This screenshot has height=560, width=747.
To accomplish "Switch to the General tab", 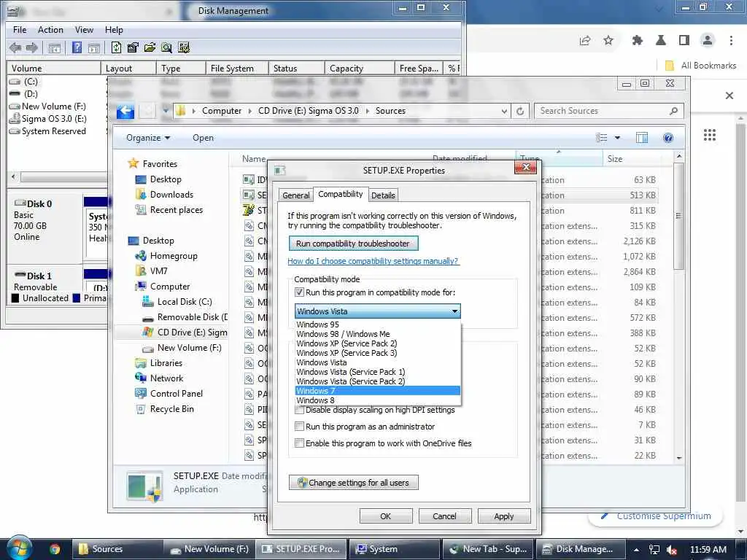I will point(296,195).
